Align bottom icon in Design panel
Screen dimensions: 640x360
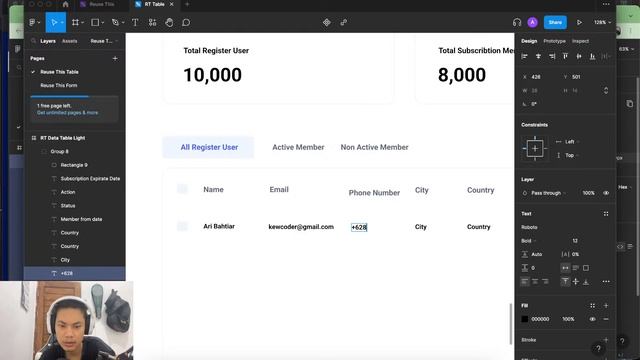coord(592,56)
